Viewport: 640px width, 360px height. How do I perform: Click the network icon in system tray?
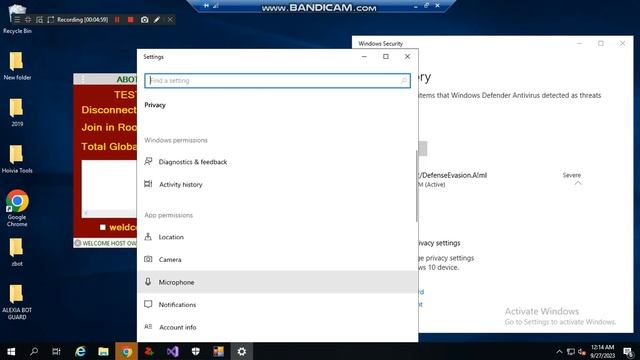coord(571,351)
